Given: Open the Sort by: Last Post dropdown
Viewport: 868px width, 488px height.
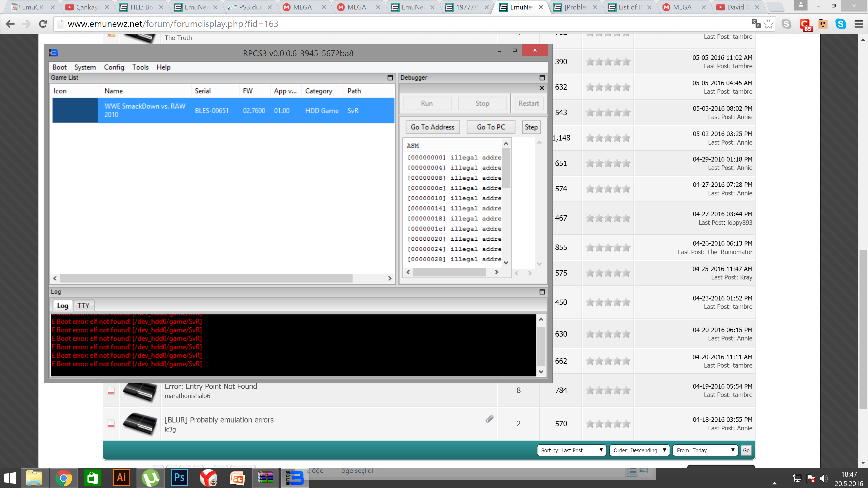Looking at the screenshot, I should click(571, 450).
